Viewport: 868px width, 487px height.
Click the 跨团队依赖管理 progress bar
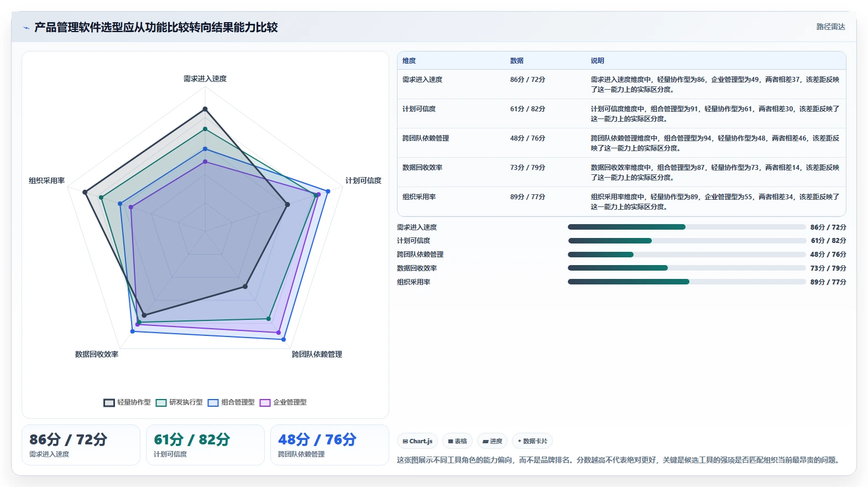687,255
